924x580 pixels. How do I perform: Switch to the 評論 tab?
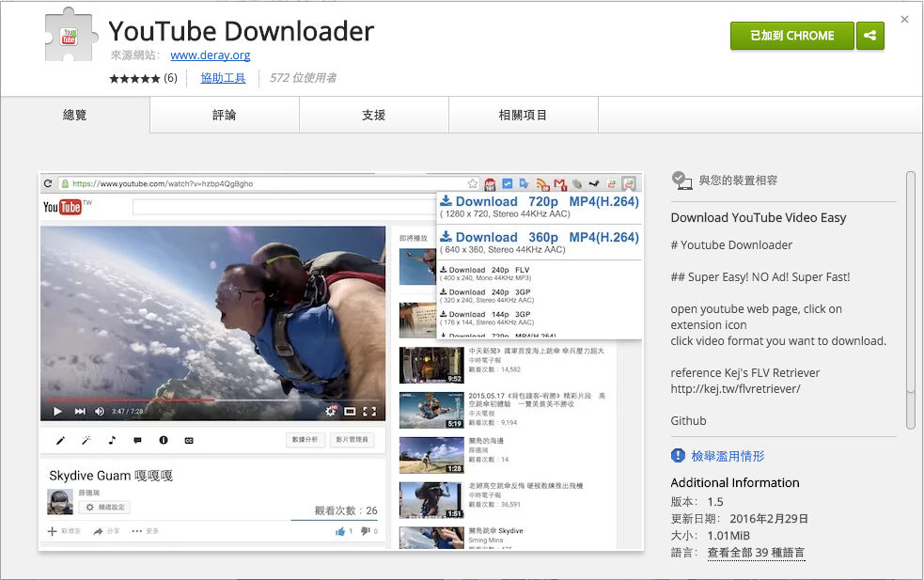(x=224, y=114)
